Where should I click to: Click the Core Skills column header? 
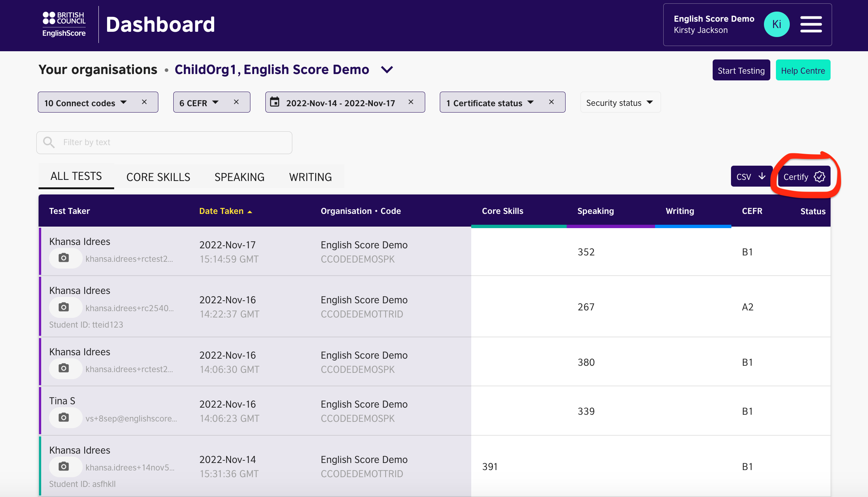click(503, 211)
